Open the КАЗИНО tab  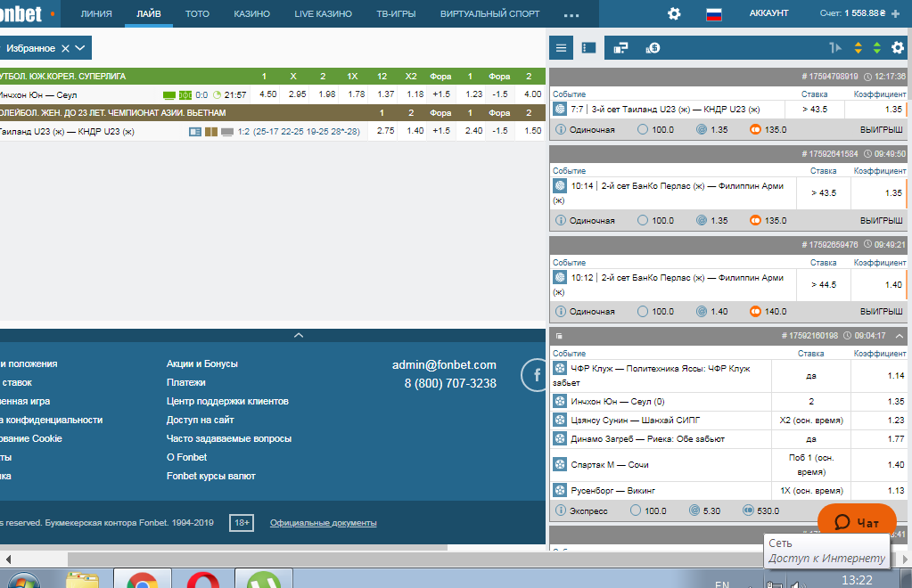251,13
